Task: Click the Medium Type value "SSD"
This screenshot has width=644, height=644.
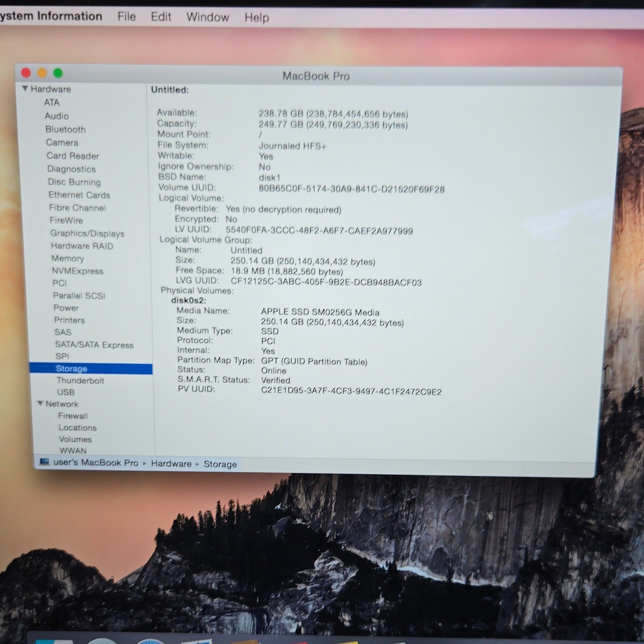Action: tap(270, 331)
